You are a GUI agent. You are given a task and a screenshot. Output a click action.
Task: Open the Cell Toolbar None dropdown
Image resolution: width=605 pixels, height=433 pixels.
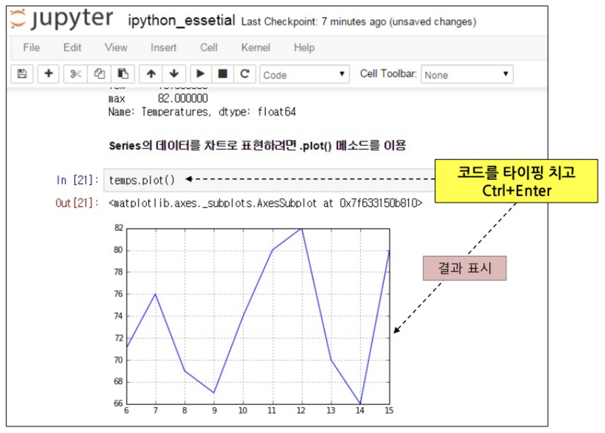(x=467, y=74)
